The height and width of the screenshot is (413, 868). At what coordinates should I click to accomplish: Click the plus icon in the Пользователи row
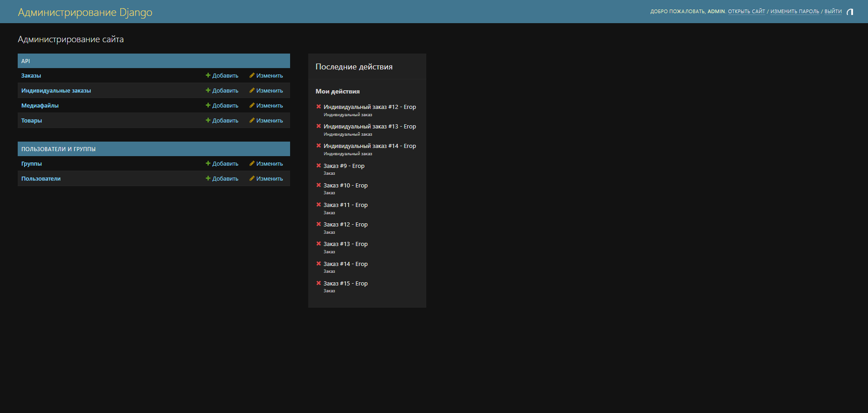click(208, 178)
